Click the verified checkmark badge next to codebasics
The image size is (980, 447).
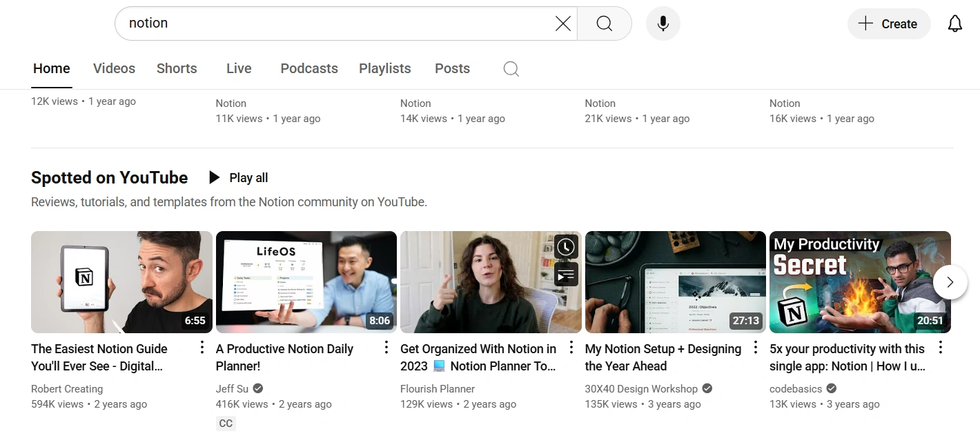tap(830, 388)
